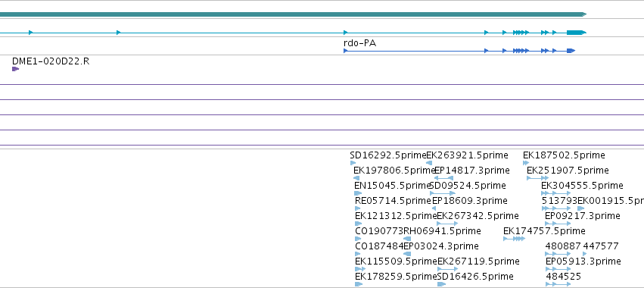Click the EK263921.5prime EST arrow
This screenshot has width=644, height=288.
tap(429, 163)
